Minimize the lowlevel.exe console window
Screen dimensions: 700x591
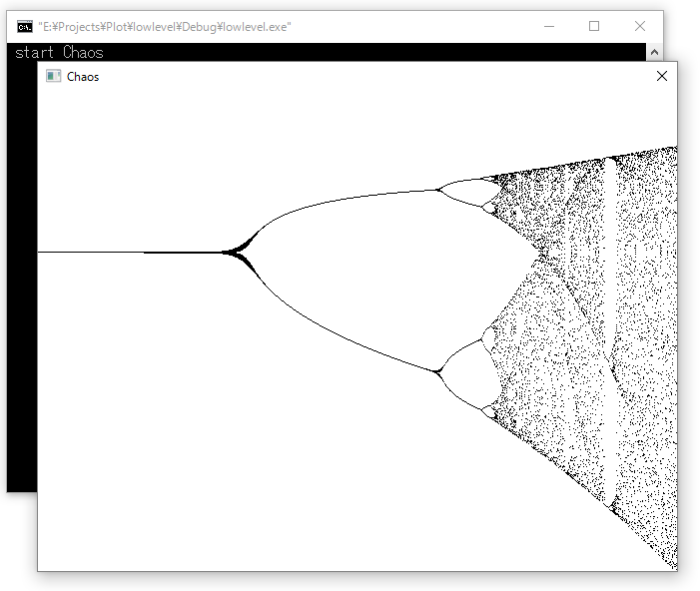pos(549,26)
